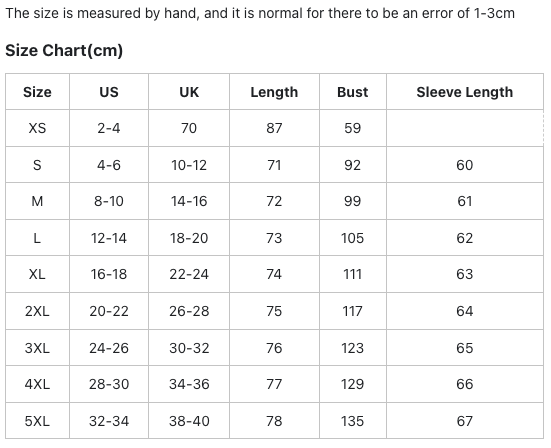Screen dimensions: 551x448
Task: Click sleeve length value 67
Action: coord(465,421)
